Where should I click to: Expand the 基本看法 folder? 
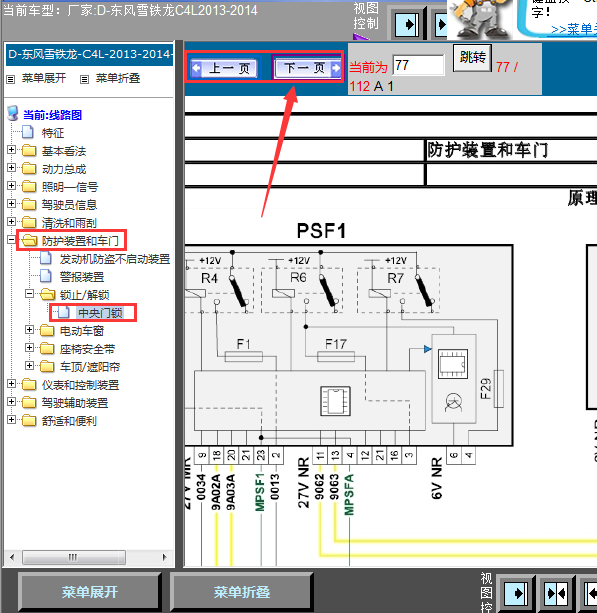point(11,149)
